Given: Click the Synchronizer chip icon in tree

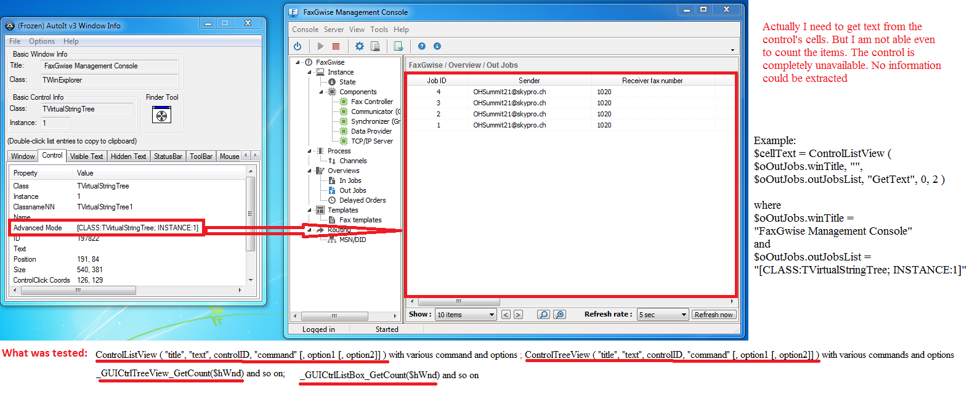Looking at the screenshot, I should [344, 121].
